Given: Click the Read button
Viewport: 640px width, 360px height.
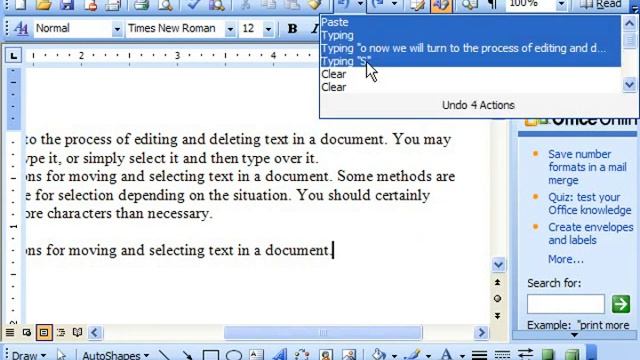Looking at the screenshot, I should pos(602,4).
